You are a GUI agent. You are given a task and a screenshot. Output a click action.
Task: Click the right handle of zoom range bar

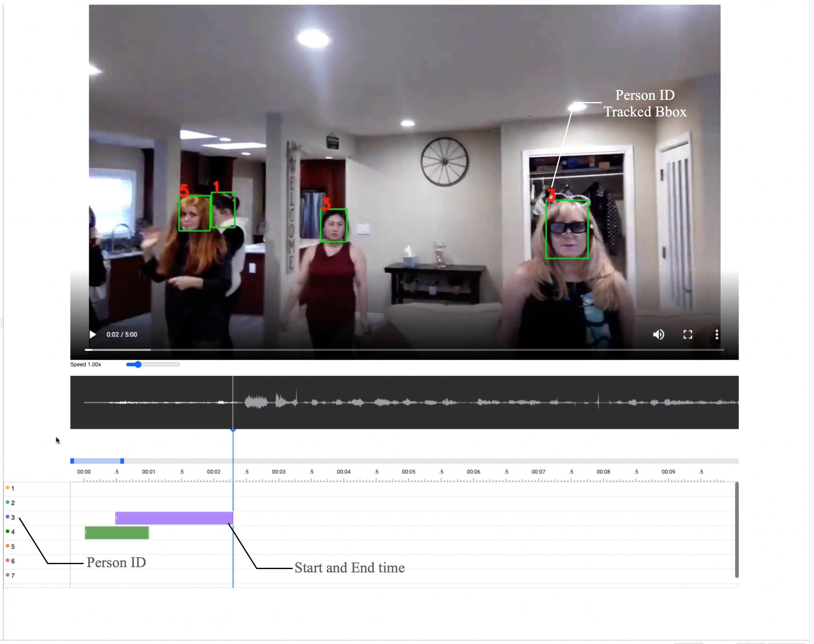pyautogui.click(x=122, y=461)
